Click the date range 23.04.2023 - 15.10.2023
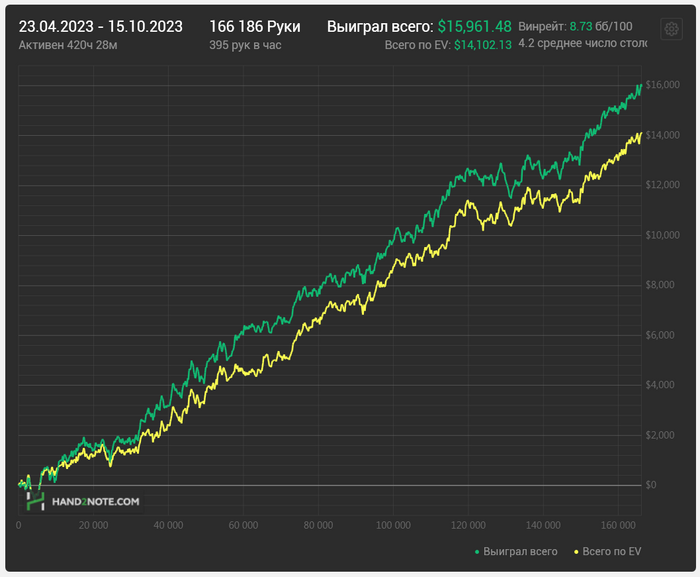The width and height of the screenshot is (700, 577). (100, 27)
